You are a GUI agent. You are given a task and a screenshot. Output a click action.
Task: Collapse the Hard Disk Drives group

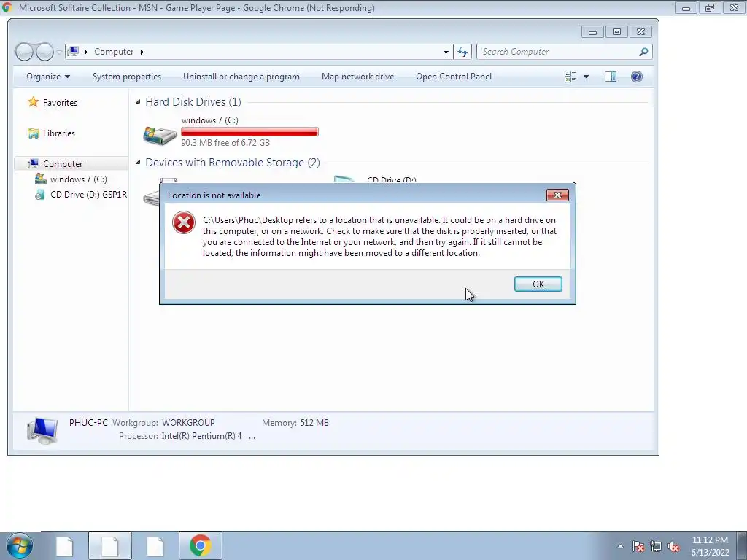pyautogui.click(x=138, y=101)
